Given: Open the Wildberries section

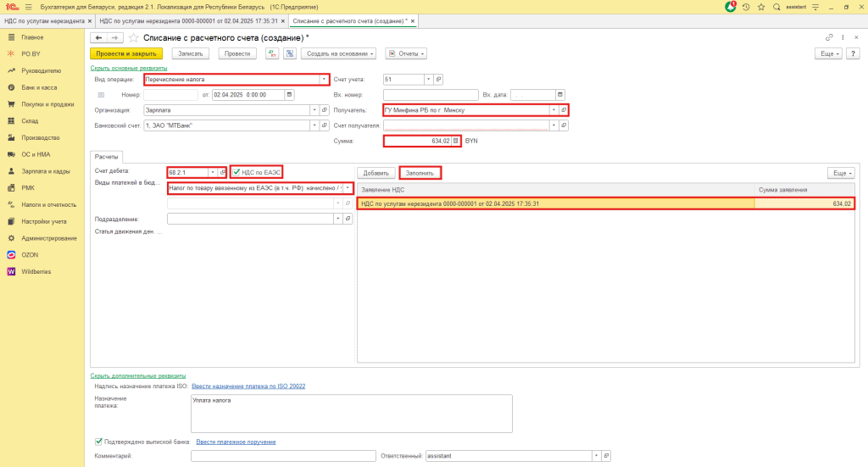Looking at the screenshot, I should click(36, 272).
